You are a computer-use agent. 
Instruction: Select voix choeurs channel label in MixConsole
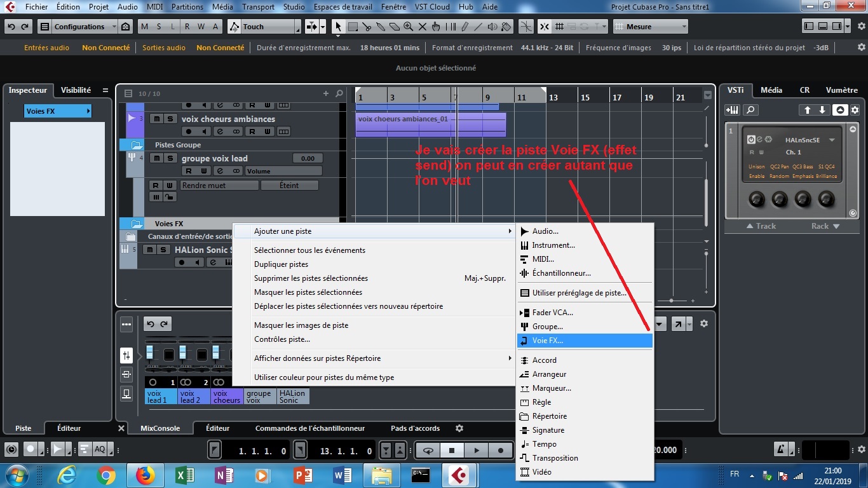(x=227, y=396)
